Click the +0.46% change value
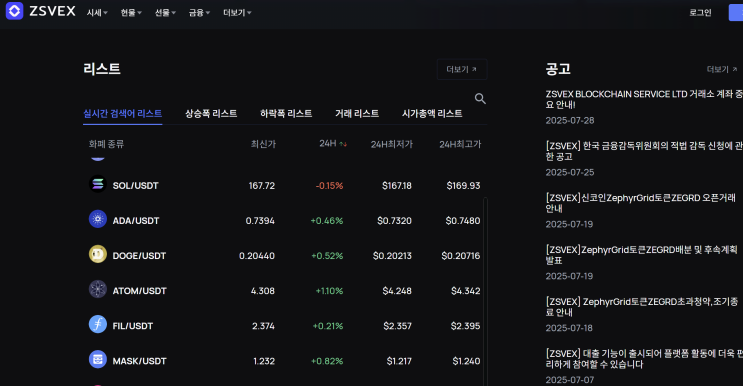Viewport: 743px width, 386px height. (x=327, y=221)
